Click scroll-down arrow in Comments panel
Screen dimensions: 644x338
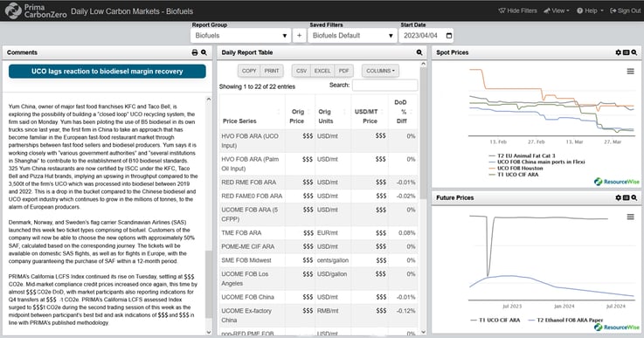pyautogui.click(x=209, y=332)
